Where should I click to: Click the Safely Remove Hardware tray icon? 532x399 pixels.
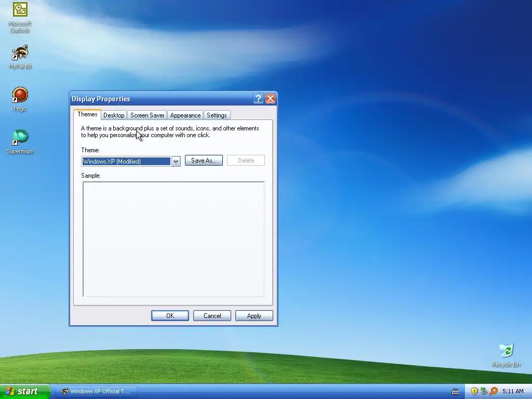(x=484, y=391)
